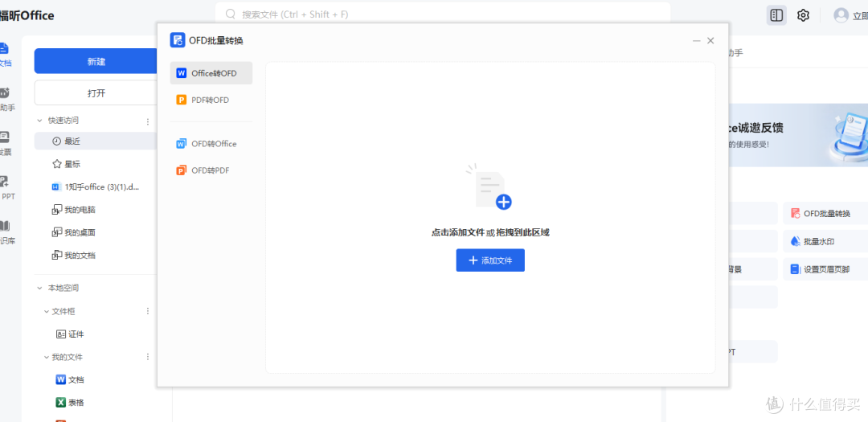This screenshot has height=422, width=868.
Task: Click the blue W icon beside 文档
Action: 61,380
